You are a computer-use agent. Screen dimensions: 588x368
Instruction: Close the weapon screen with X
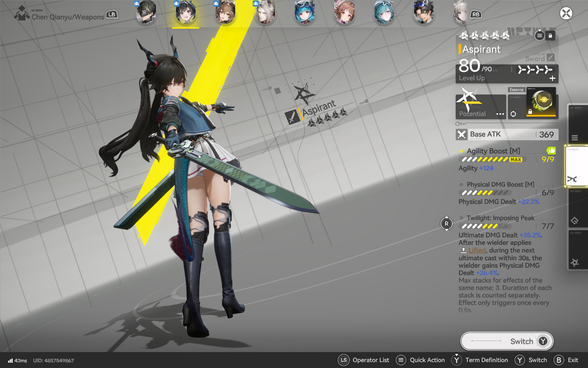(x=566, y=13)
